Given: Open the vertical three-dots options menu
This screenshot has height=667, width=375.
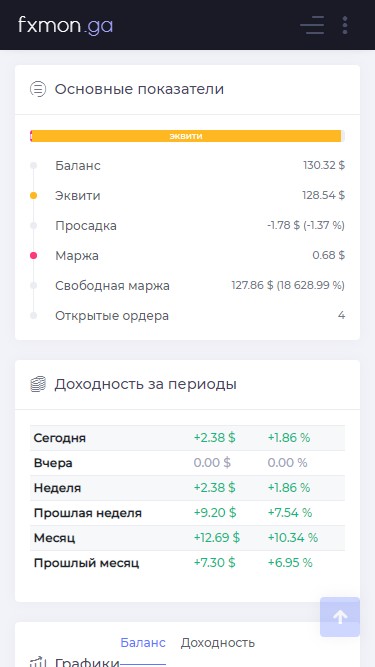Looking at the screenshot, I should (x=345, y=25).
